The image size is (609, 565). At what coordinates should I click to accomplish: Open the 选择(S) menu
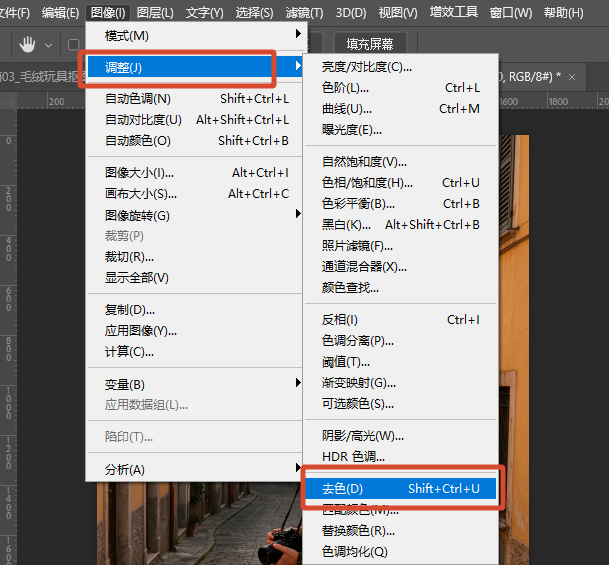click(x=254, y=13)
